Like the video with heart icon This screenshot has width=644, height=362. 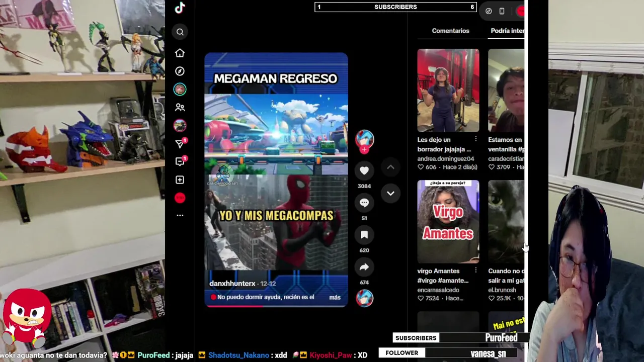[364, 170]
